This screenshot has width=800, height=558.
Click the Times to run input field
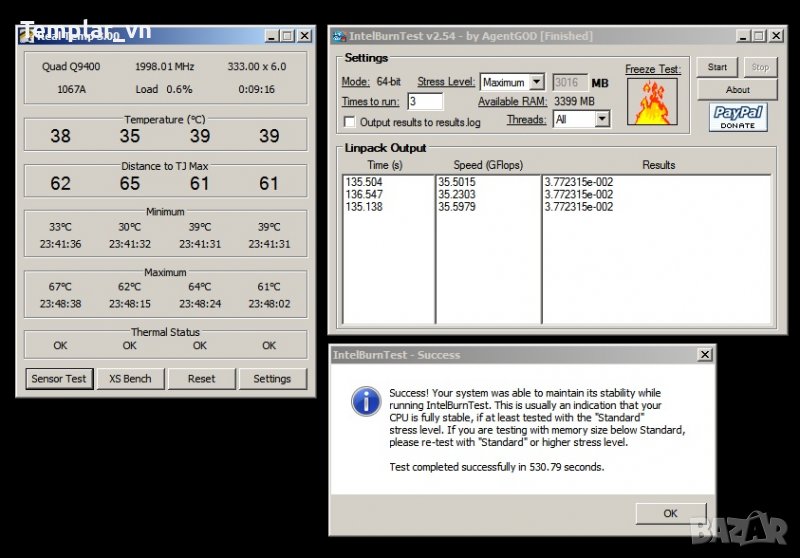pos(425,101)
